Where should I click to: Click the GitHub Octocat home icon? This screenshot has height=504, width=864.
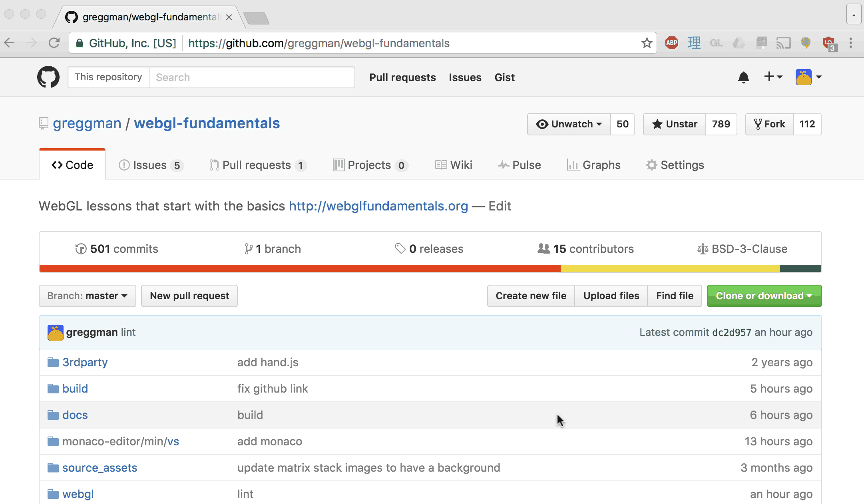tap(48, 77)
